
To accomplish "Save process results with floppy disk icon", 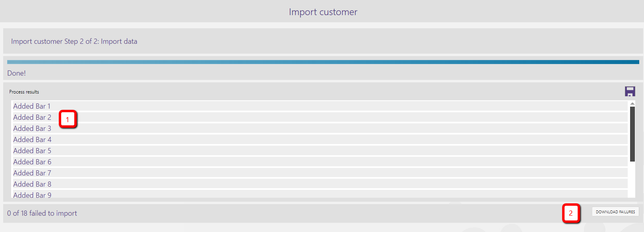I will pyautogui.click(x=630, y=92).
